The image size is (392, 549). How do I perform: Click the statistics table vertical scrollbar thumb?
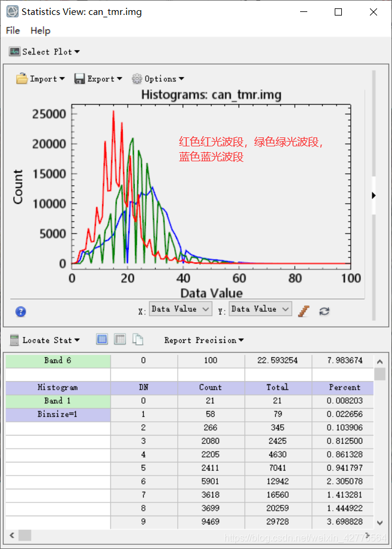pos(379,374)
